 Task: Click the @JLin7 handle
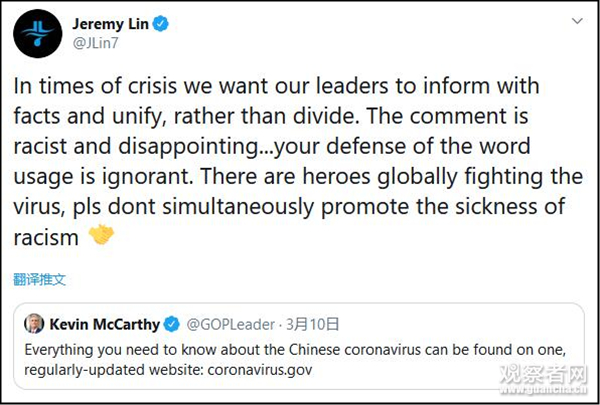[92, 43]
